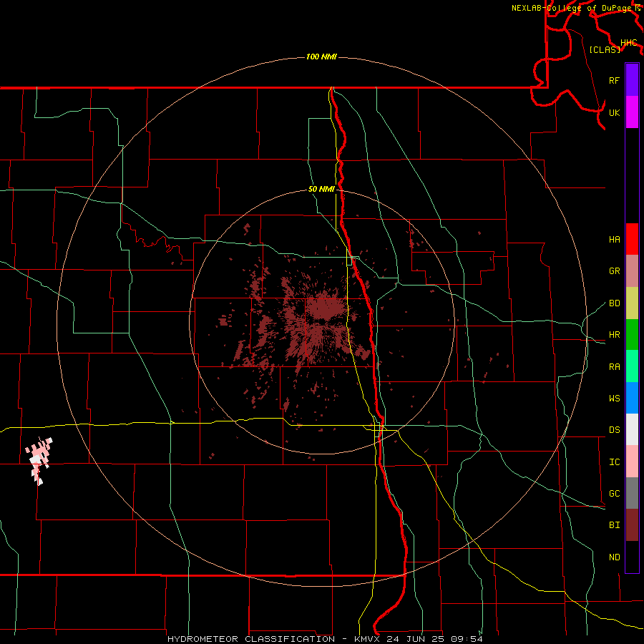Click the DS legend label
Screen dimensions: 644x644
(x=614, y=430)
